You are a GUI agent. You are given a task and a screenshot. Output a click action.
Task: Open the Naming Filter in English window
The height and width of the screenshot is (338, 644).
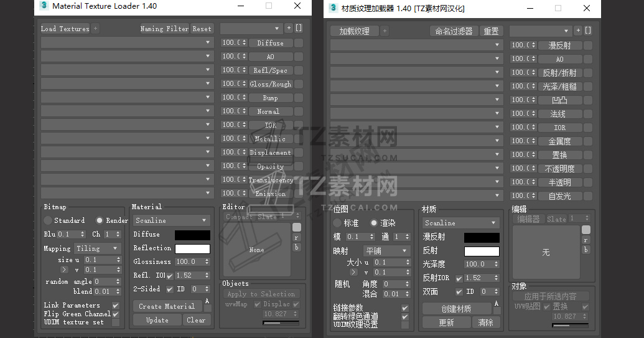click(164, 29)
